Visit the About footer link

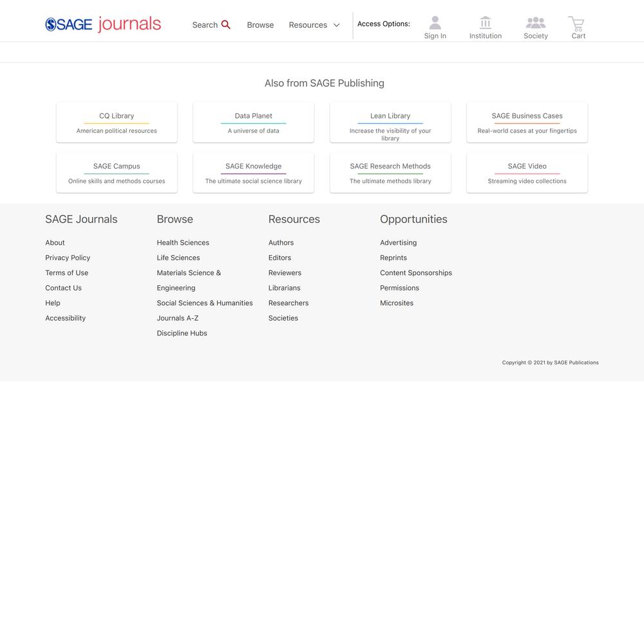click(55, 243)
